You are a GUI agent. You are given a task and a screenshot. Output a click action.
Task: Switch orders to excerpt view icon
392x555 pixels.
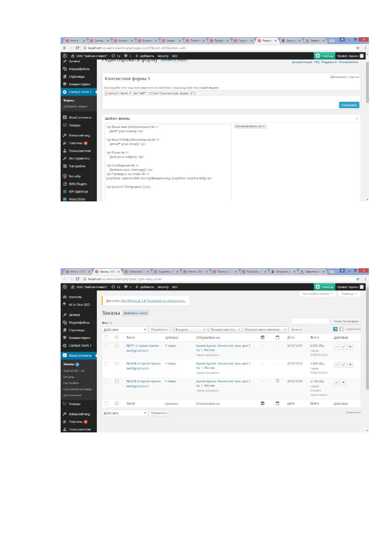tap(341, 329)
